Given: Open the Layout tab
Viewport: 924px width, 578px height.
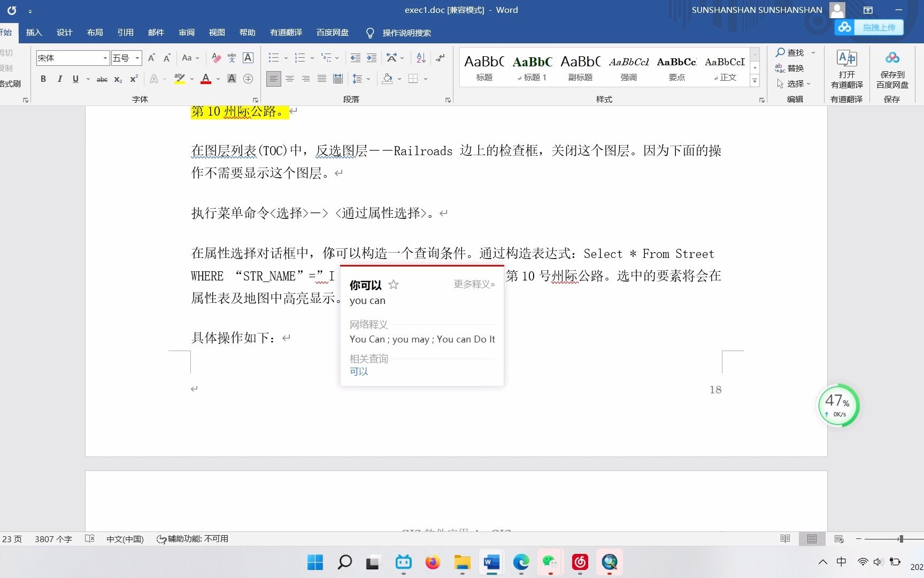Looking at the screenshot, I should 95,33.
